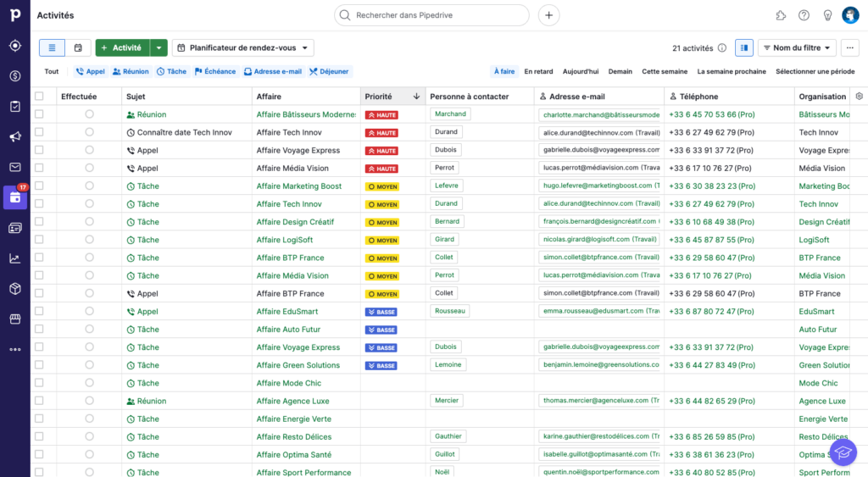Open Deals dollar icon in sidebar

click(x=15, y=75)
